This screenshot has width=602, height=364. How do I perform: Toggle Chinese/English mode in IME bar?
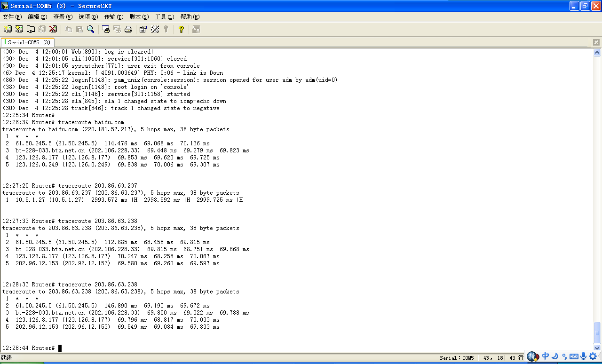point(546,356)
